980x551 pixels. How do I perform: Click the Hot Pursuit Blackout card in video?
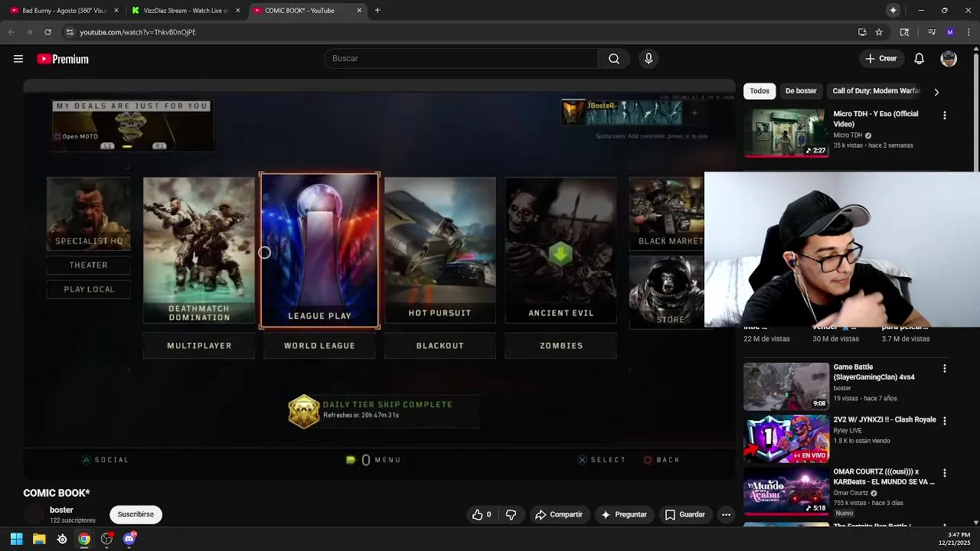click(x=440, y=249)
